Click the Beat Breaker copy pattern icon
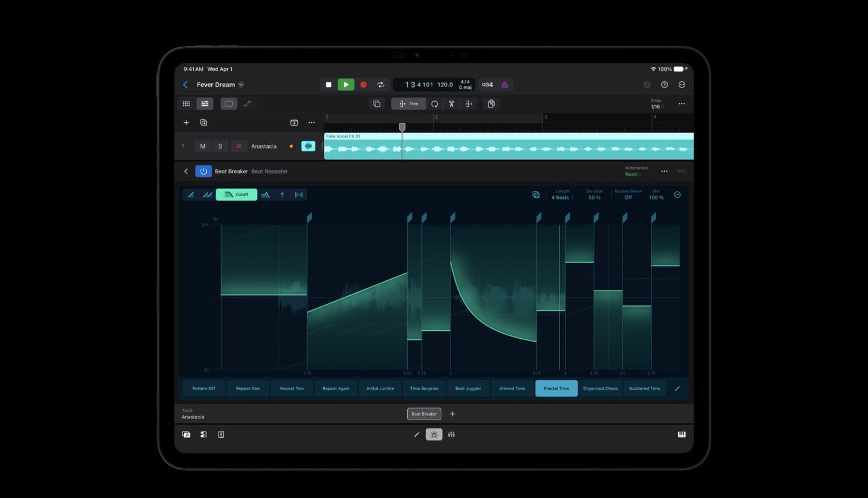Image resolution: width=868 pixels, height=498 pixels. tap(536, 194)
